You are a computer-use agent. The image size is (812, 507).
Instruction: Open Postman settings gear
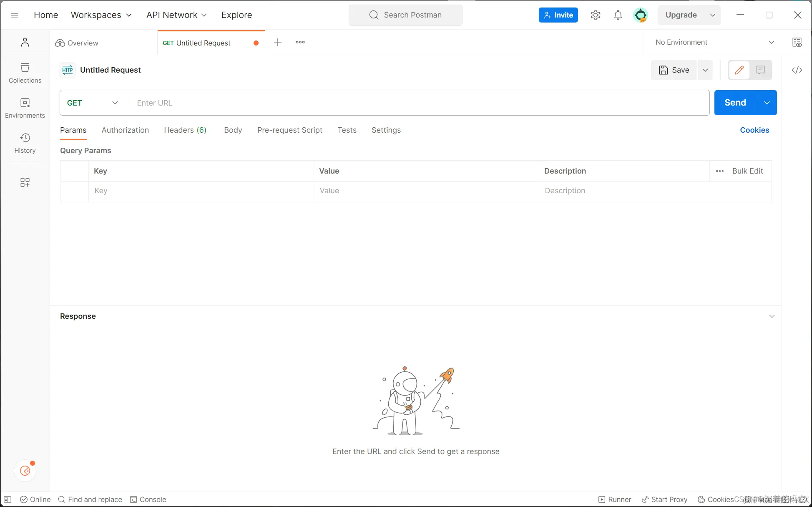[x=595, y=15]
